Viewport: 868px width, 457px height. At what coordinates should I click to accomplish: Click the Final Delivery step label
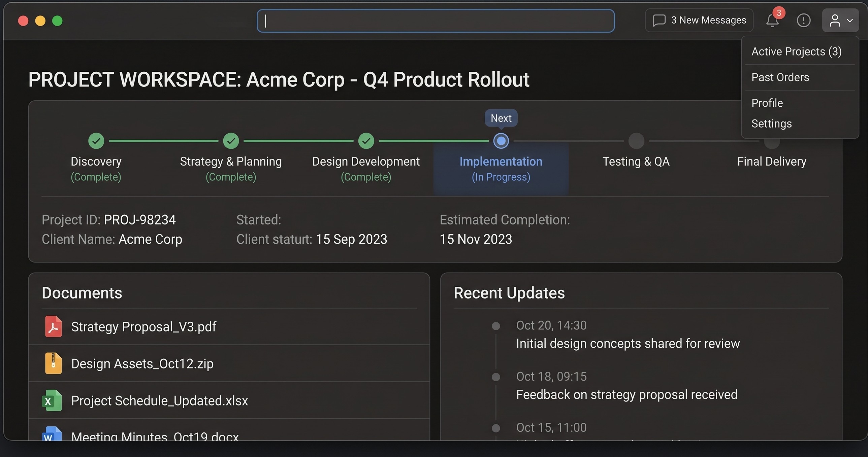(772, 162)
